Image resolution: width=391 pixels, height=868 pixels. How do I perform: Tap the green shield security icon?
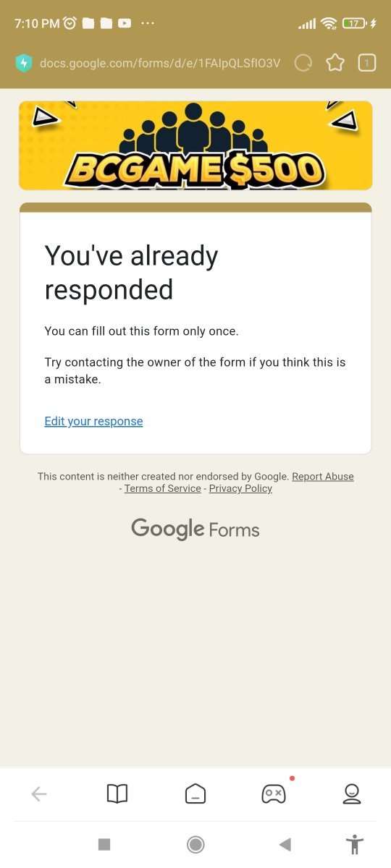pyautogui.click(x=24, y=64)
